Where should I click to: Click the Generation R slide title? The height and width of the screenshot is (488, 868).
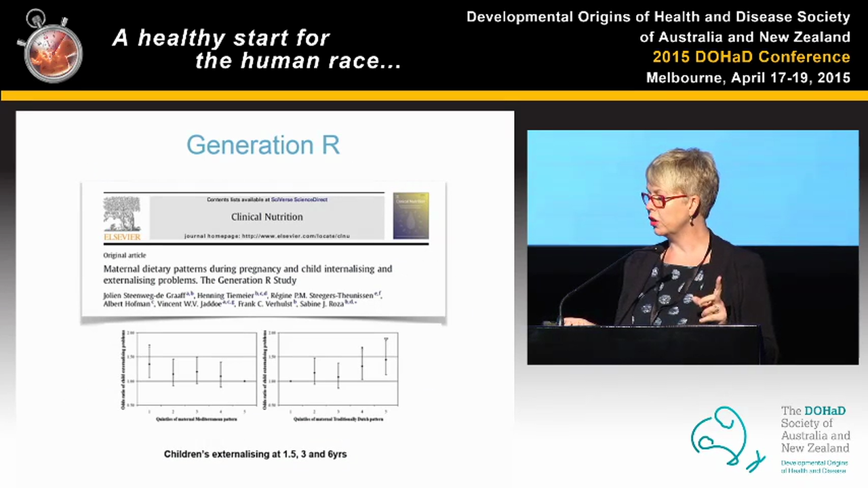tap(263, 145)
